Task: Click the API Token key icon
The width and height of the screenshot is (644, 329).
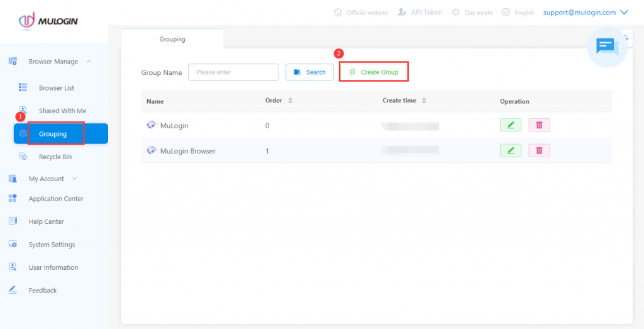Action: (x=402, y=13)
